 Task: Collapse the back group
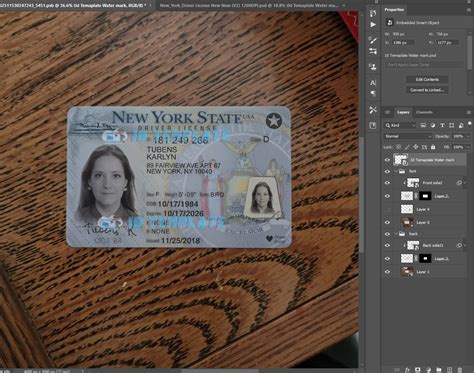pyautogui.click(x=396, y=234)
